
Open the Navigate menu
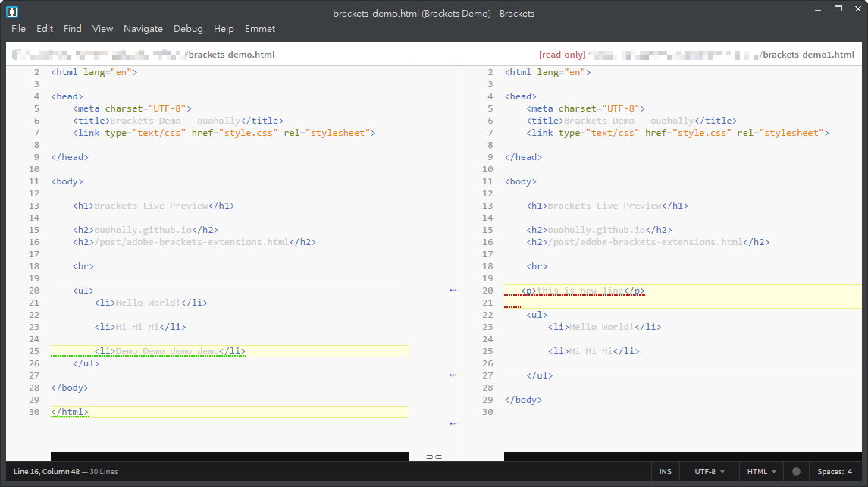pos(143,29)
